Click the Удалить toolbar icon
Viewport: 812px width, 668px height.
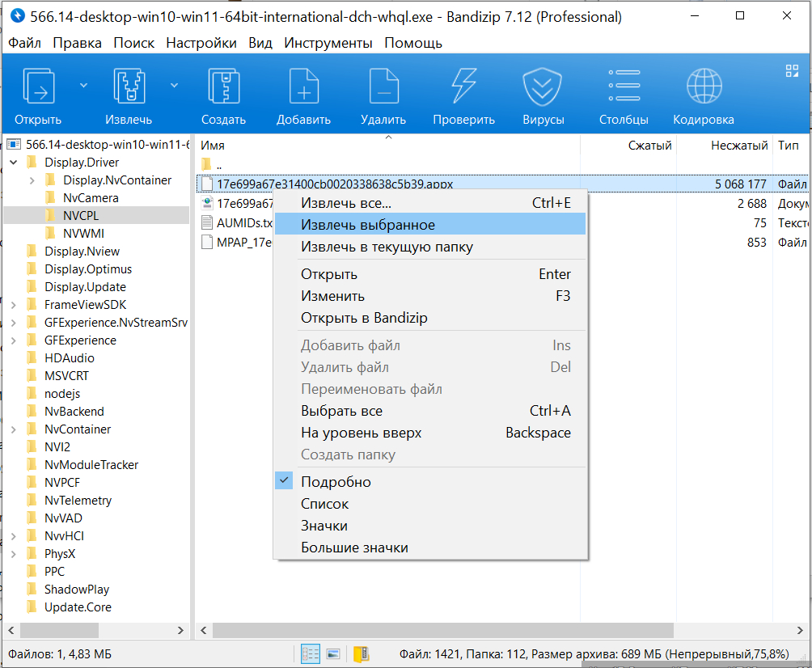tap(383, 87)
